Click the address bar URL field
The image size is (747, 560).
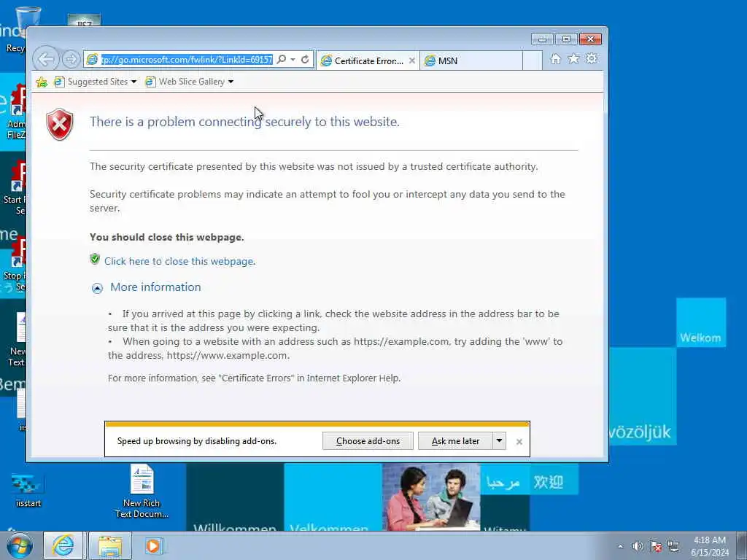pyautogui.click(x=186, y=60)
